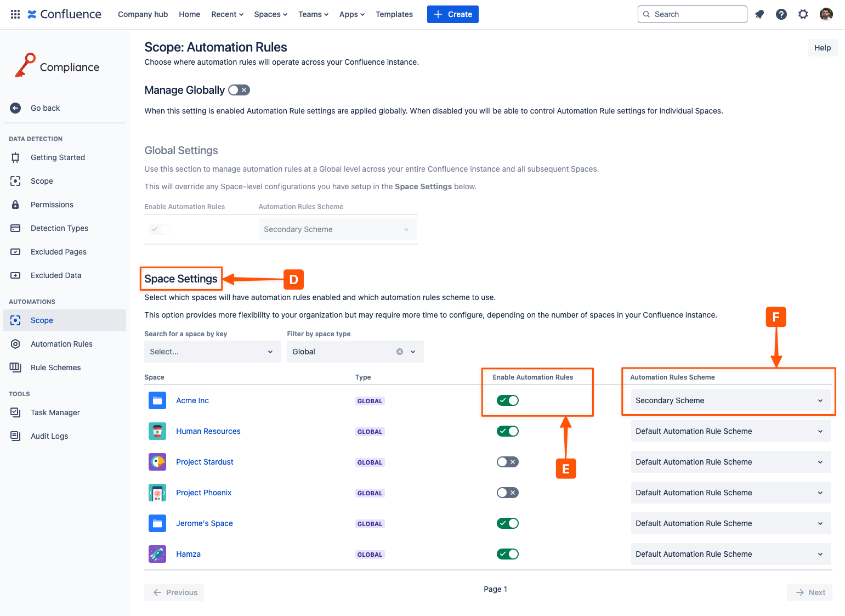Clear the Global space type filter
The image size is (845, 616).
(x=400, y=352)
